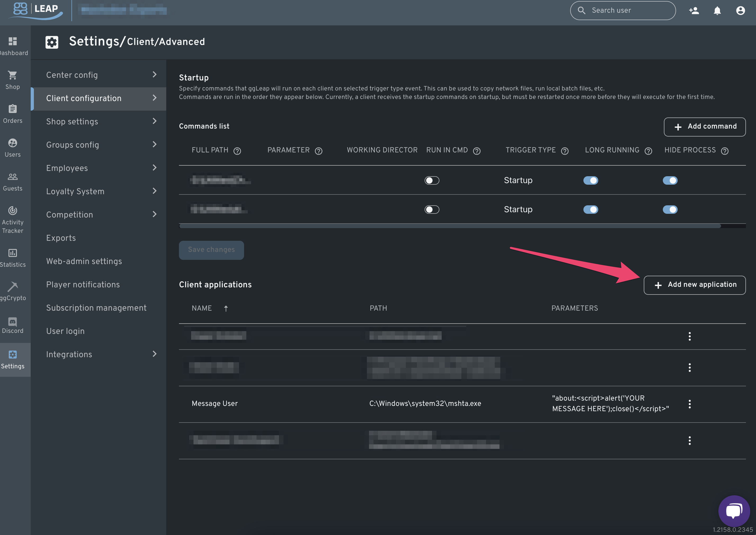Image resolution: width=756 pixels, height=535 pixels.
Task: Click the commands list horizontal scrollbar
Action: [450, 226]
